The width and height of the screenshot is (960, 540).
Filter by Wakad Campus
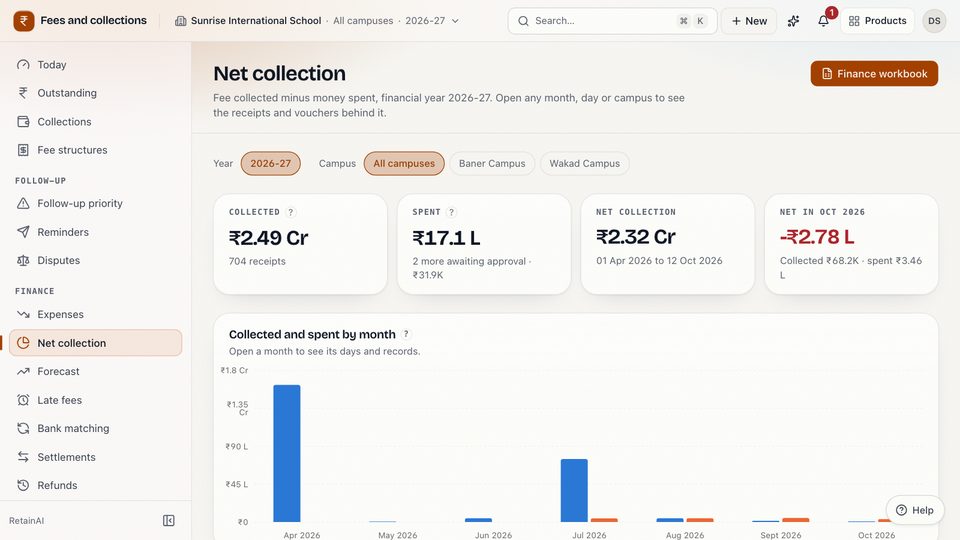tap(585, 163)
